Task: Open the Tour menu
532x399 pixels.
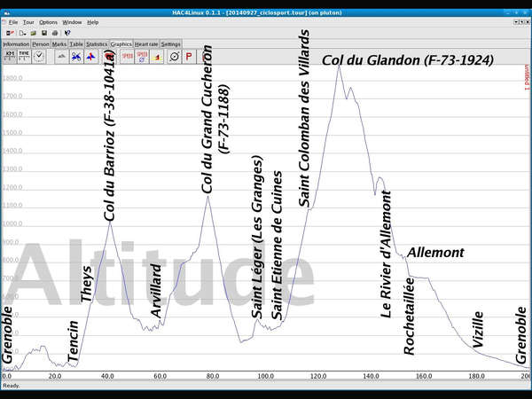Action: pos(28,21)
